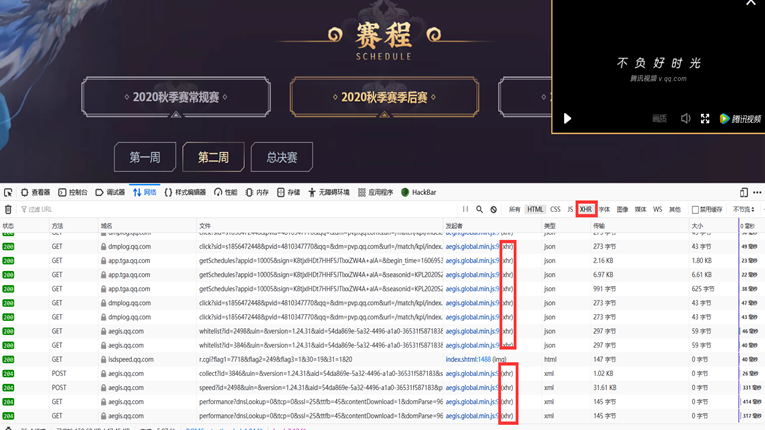Open the index.shtml:1488 initiator link
765x430 pixels.
click(x=468, y=359)
